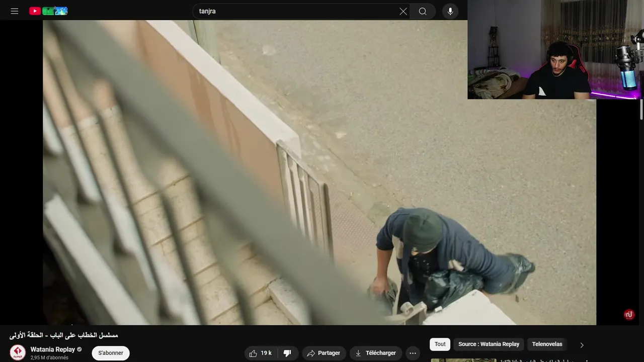
Task: Clear the search query with X
Action: (x=403, y=12)
